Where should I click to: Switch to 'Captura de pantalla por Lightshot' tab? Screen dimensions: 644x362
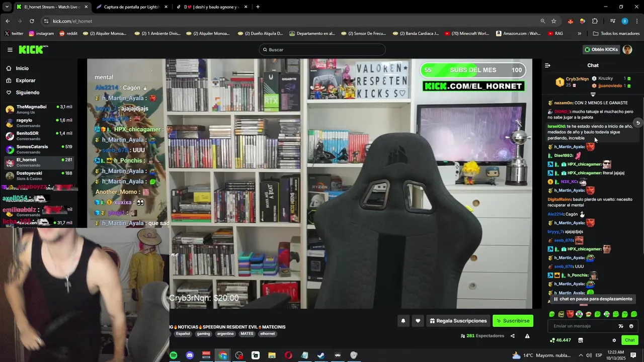point(132,7)
